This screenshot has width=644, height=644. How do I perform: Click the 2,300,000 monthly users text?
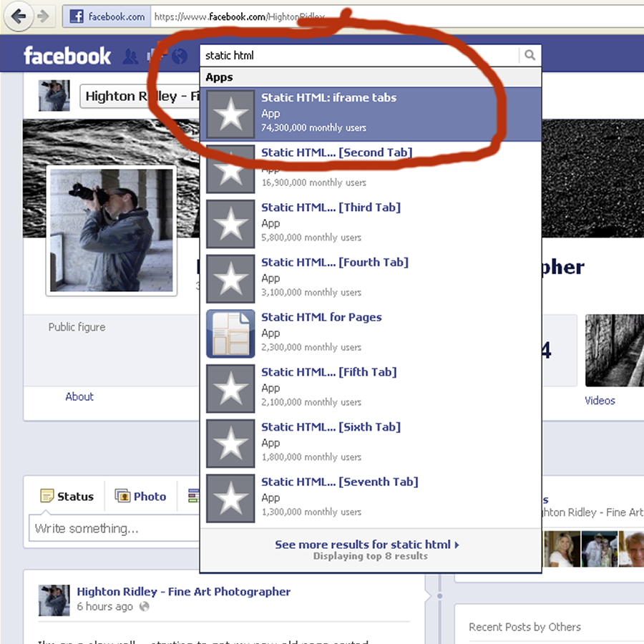pos(311,348)
